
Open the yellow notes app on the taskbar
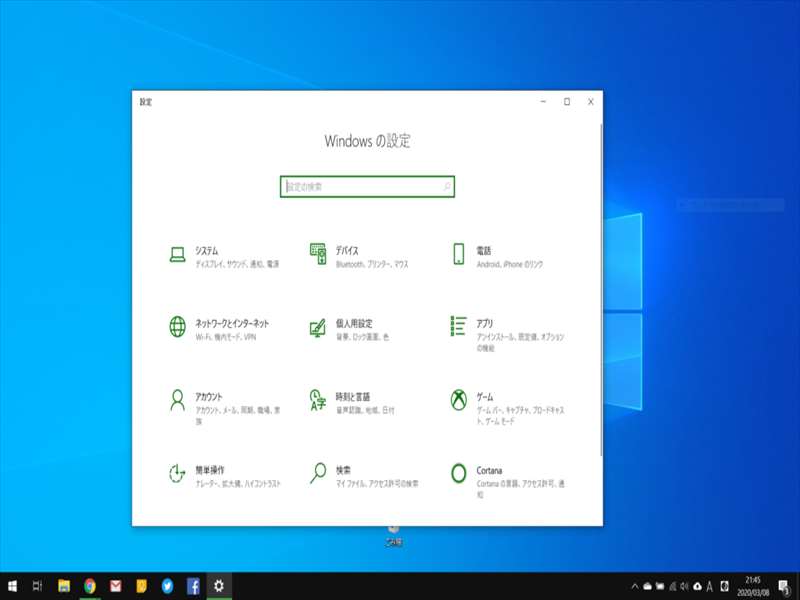click(142, 586)
